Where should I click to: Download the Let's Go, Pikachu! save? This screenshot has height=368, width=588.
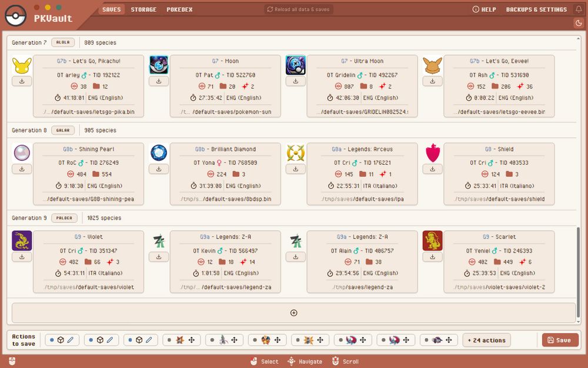[x=22, y=81]
